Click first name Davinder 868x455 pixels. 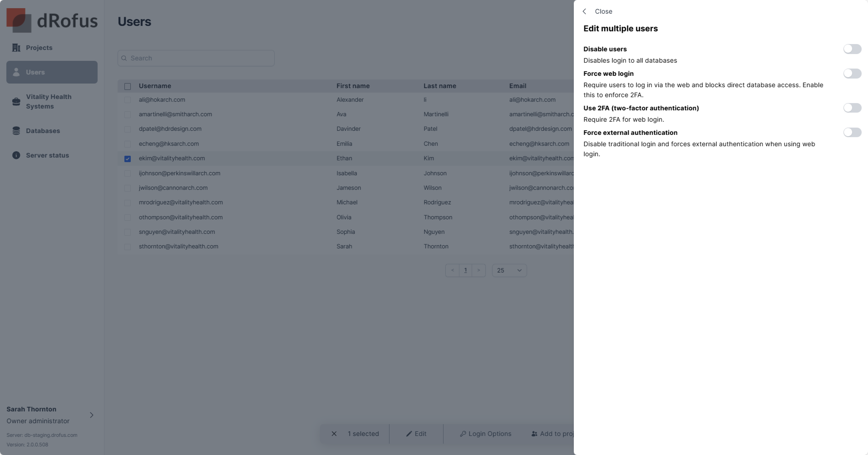[348, 129]
